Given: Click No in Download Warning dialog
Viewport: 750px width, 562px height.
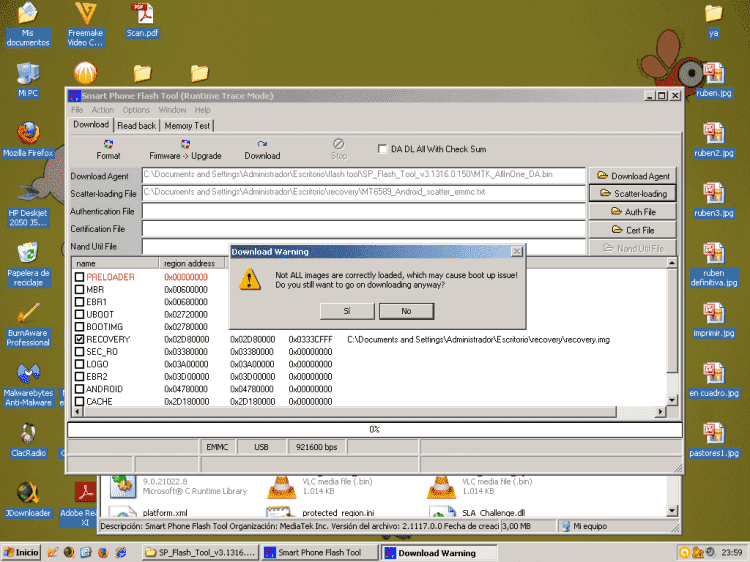Looking at the screenshot, I should coord(406,311).
